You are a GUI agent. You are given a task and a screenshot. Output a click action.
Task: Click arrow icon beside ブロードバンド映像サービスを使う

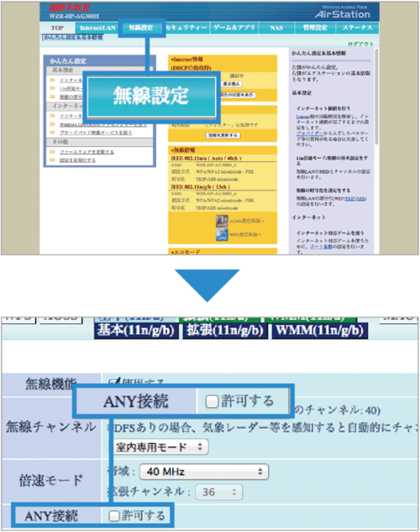[52, 133]
